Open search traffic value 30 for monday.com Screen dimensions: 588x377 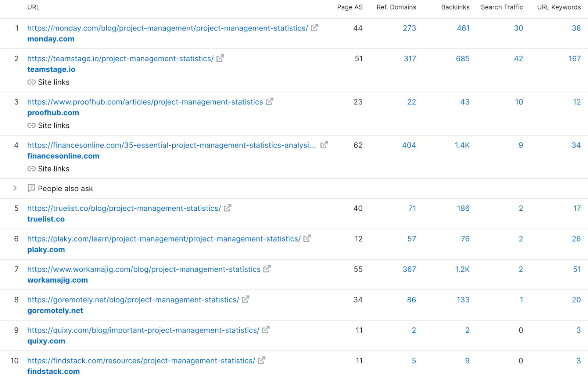point(519,28)
